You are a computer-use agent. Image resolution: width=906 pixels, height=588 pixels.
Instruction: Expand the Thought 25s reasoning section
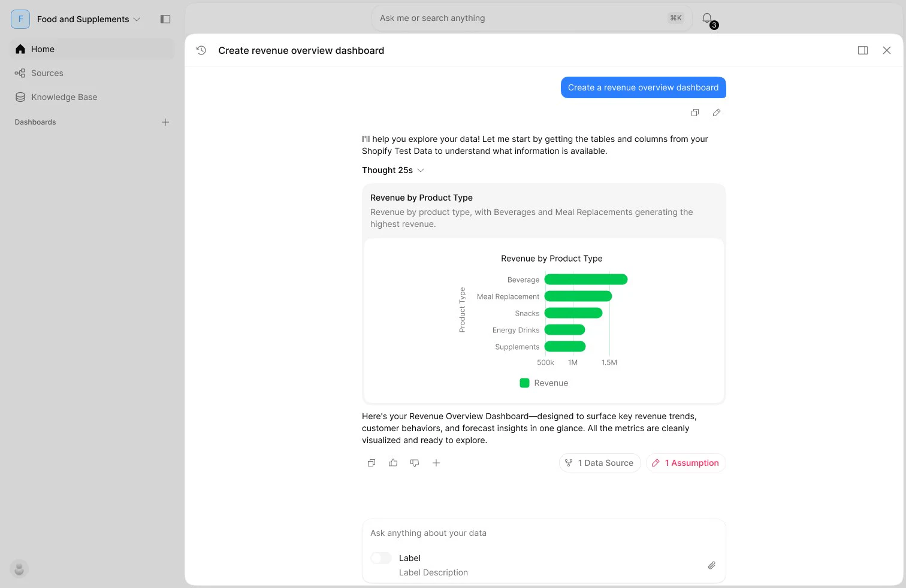click(x=393, y=170)
